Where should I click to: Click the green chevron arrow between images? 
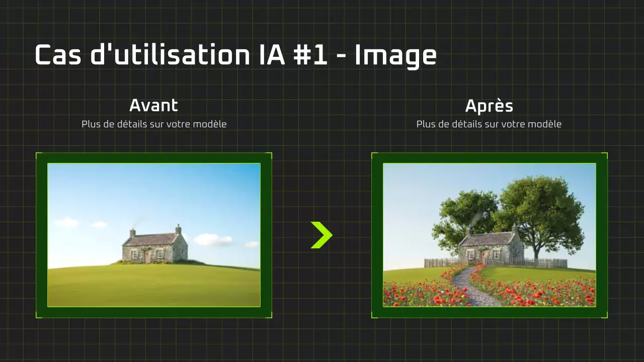[322, 234]
